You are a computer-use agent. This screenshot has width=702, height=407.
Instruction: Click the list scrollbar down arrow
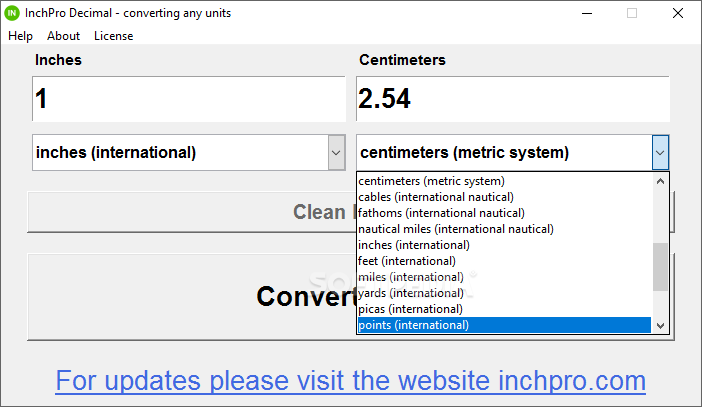(660, 326)
